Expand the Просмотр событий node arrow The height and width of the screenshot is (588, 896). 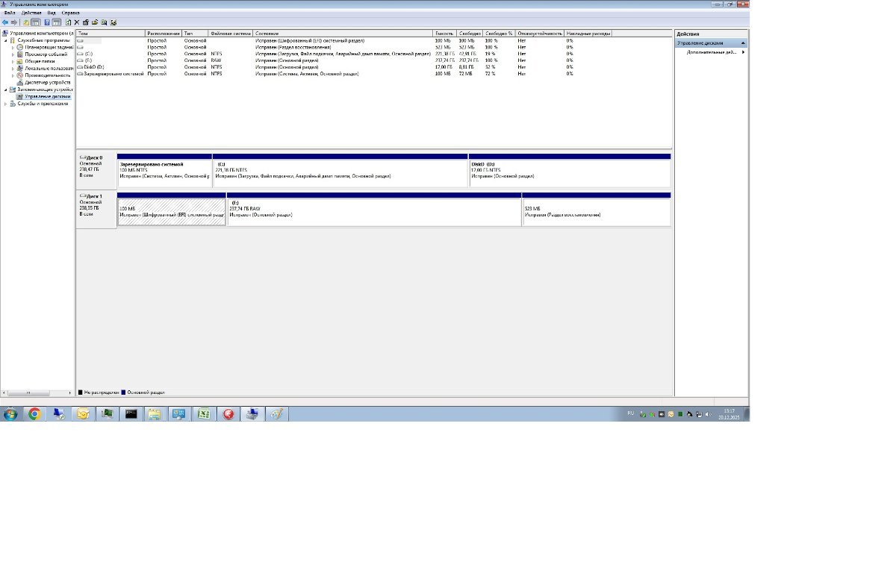tap(13, 54)
